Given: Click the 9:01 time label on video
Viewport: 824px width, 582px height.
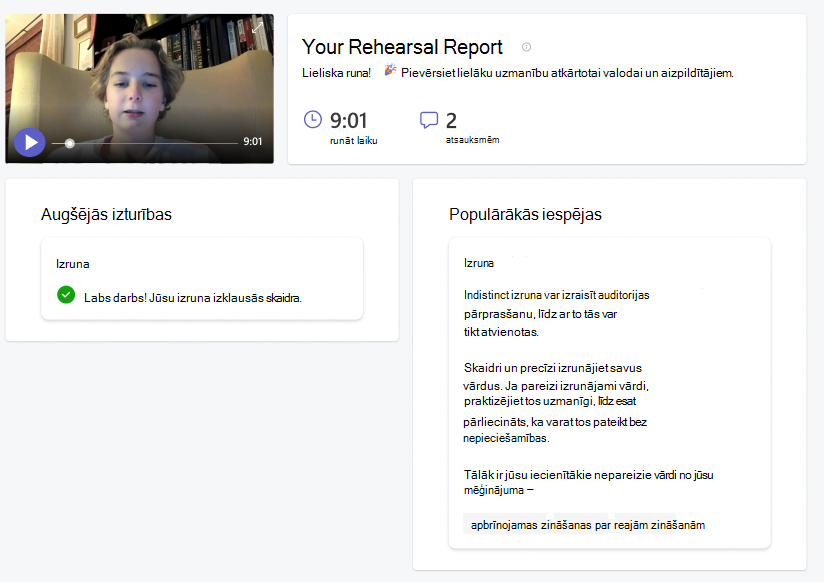Looking at the screenshot, I should (252, 141).
